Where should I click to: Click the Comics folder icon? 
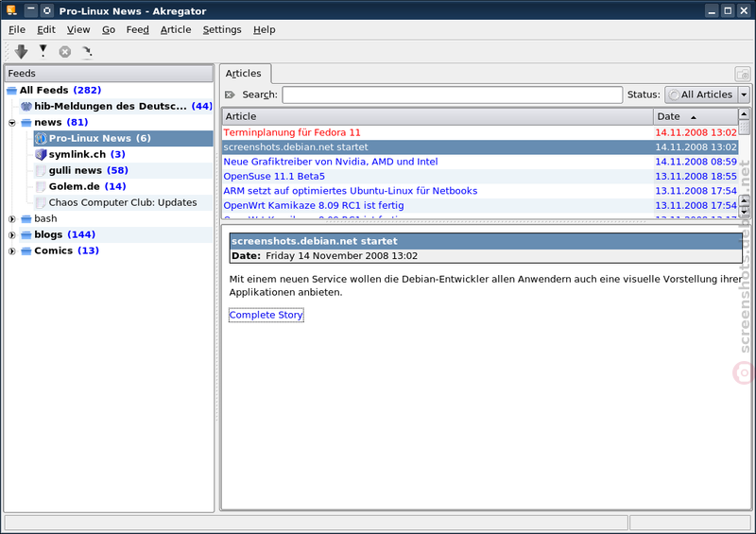(x=26, y=250)
